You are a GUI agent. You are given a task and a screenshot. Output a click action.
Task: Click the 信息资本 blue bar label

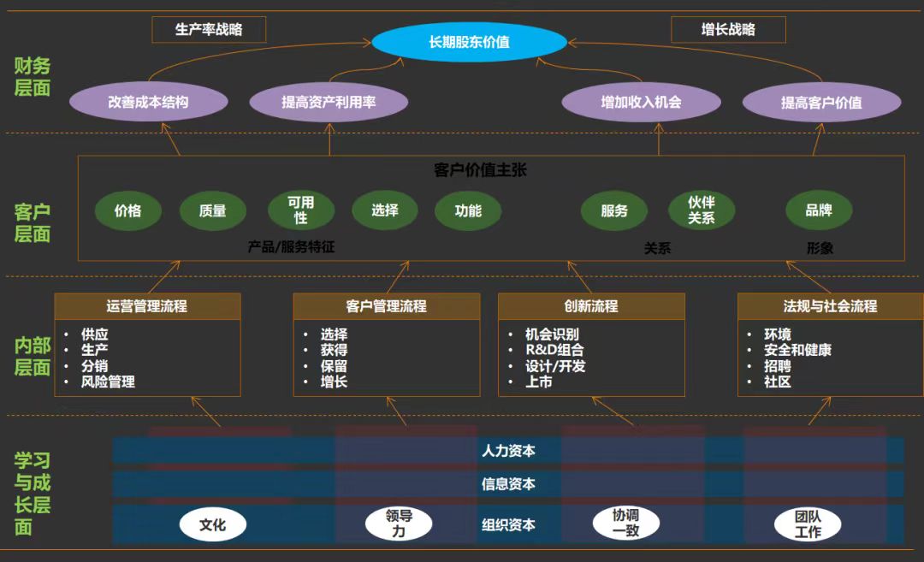point(508,484)
